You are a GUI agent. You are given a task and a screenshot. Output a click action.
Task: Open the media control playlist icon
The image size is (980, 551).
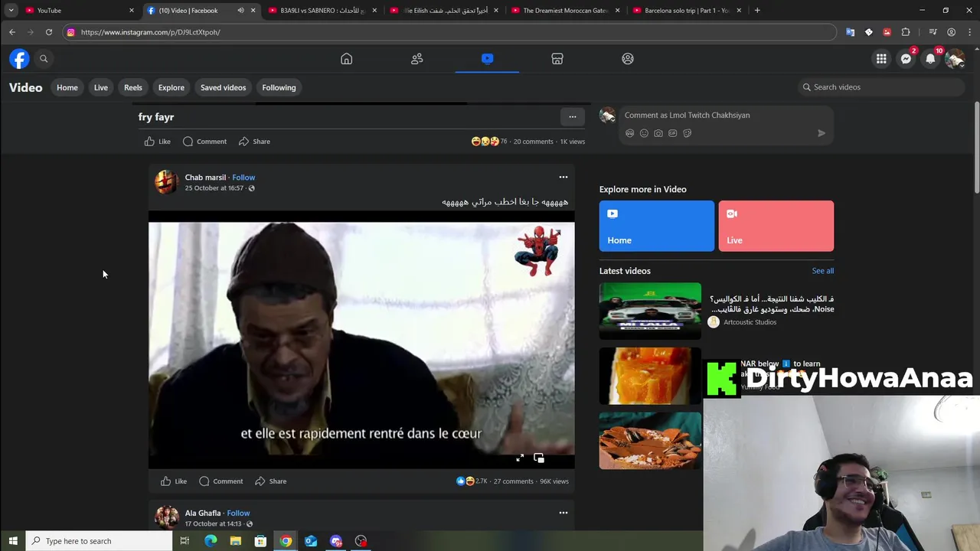(933, 32)
